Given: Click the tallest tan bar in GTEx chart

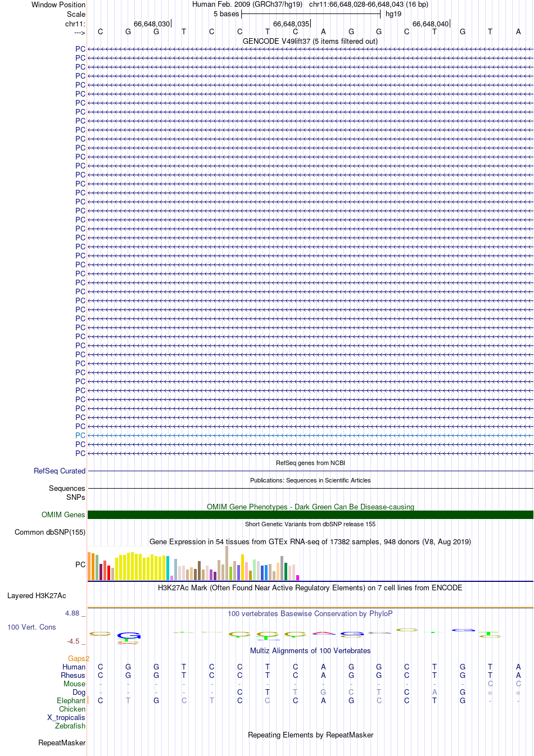Looking at the screenshot, I should click(x=227, y=563).
